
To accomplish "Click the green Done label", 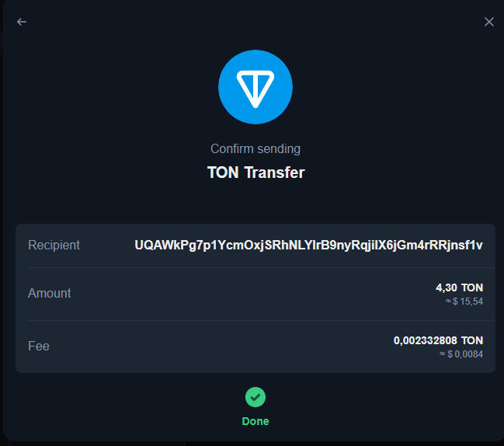I will click(x=255, y=421).
